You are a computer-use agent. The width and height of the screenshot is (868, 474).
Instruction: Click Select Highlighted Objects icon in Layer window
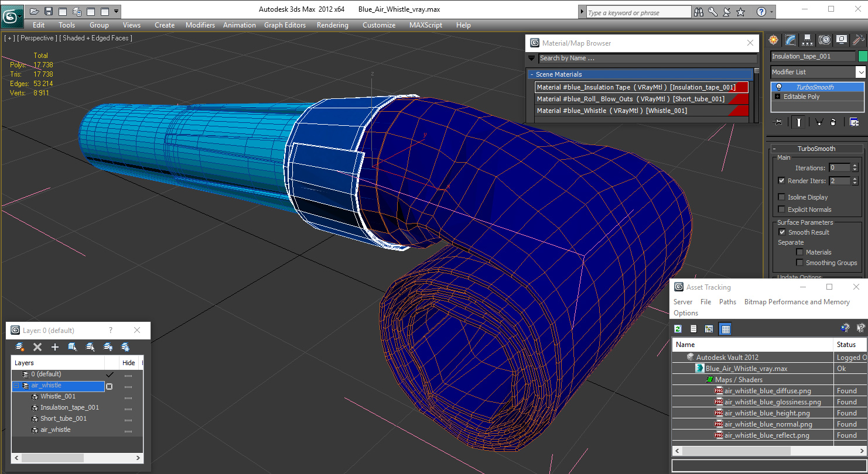tap(73, 347)
